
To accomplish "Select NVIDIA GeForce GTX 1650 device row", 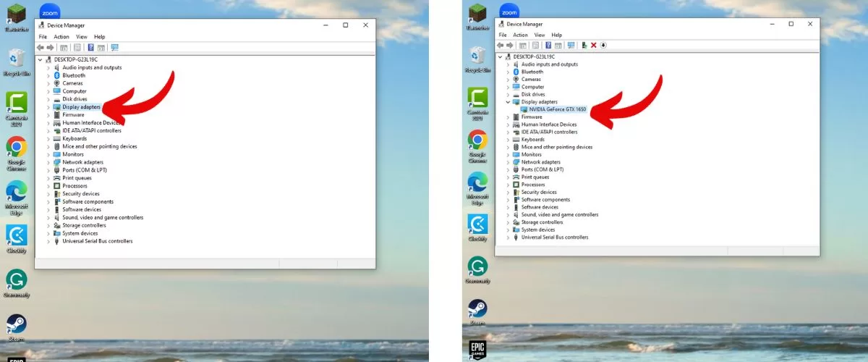I will 553,109.
